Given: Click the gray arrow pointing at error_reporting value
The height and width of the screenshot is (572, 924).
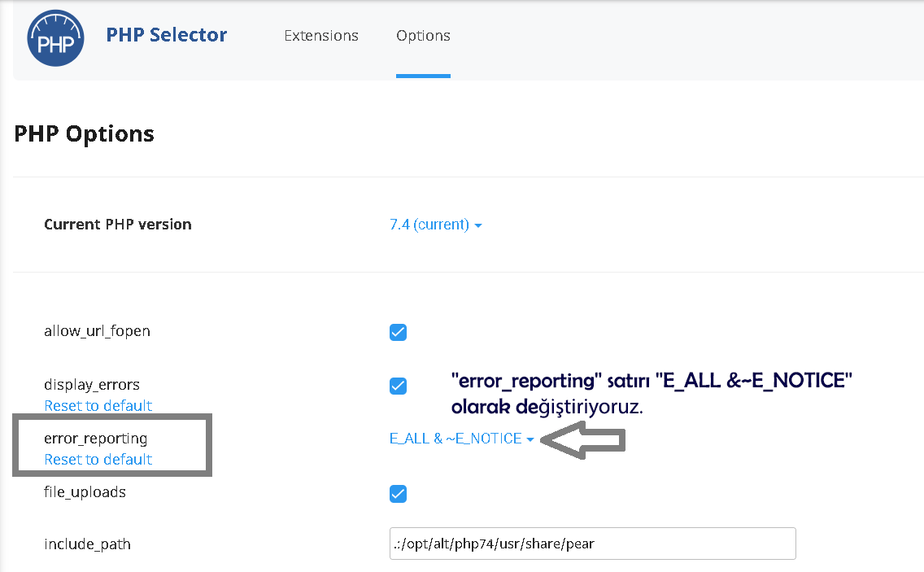Looking at the screenshot, I should 584,440.
